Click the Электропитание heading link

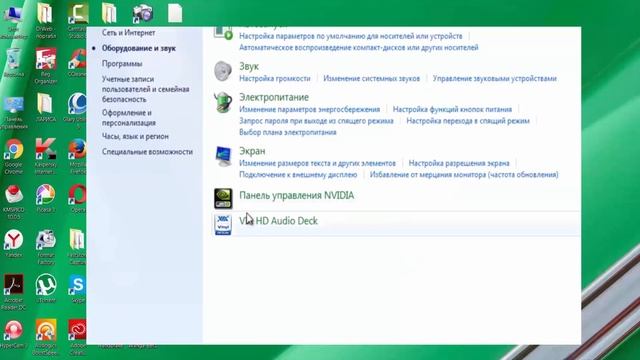coord(274,97)
